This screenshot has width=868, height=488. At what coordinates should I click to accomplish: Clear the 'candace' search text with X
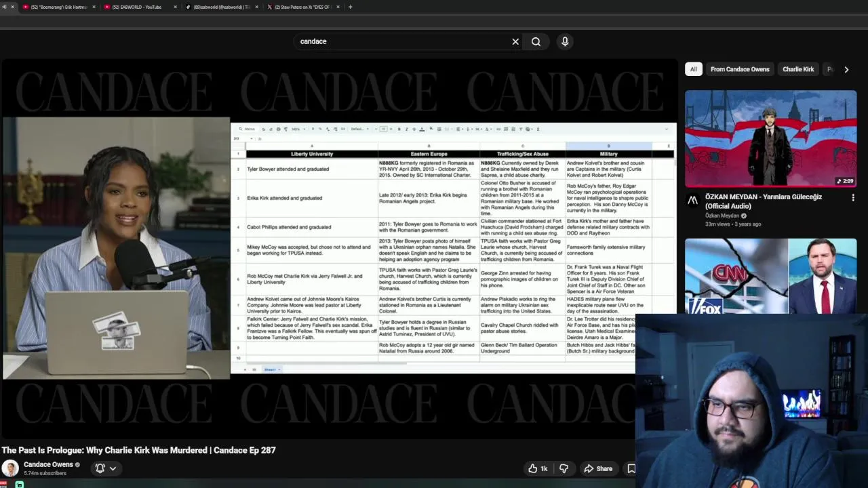pyautogui.click(x=515, y=41)
